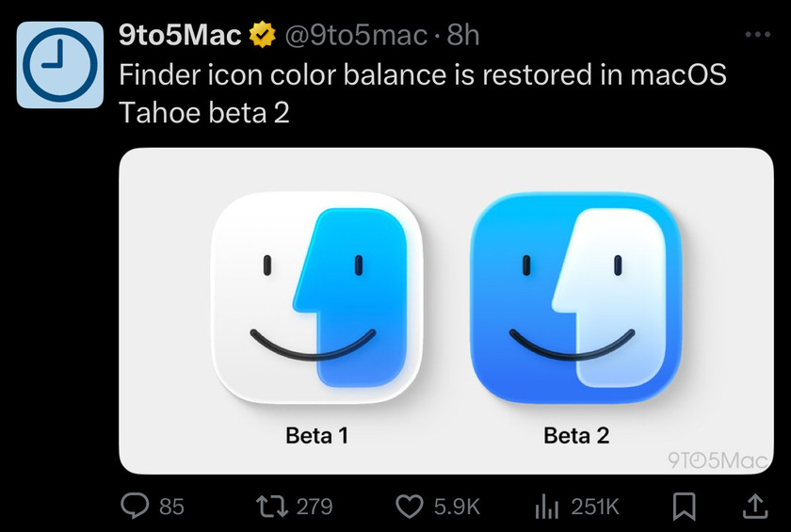Click the white Beta 1 Finder icon
The height and width of the screenshot is (532, 791).
316,298
